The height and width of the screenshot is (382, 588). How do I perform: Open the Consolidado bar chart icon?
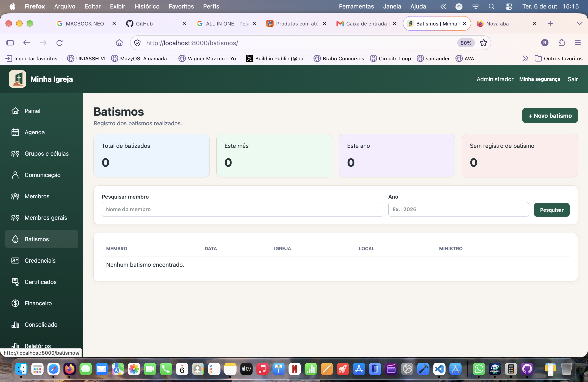(15, 324)
